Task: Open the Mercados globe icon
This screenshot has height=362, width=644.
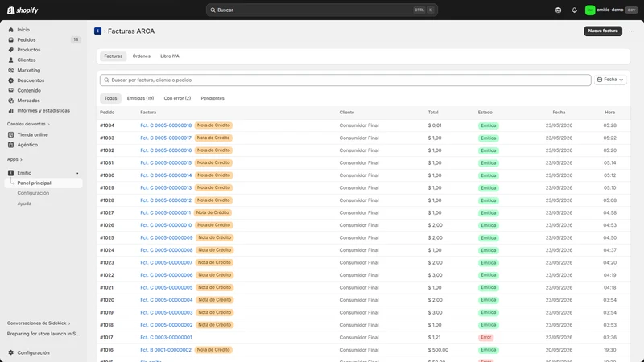Action: pos(10,101)
